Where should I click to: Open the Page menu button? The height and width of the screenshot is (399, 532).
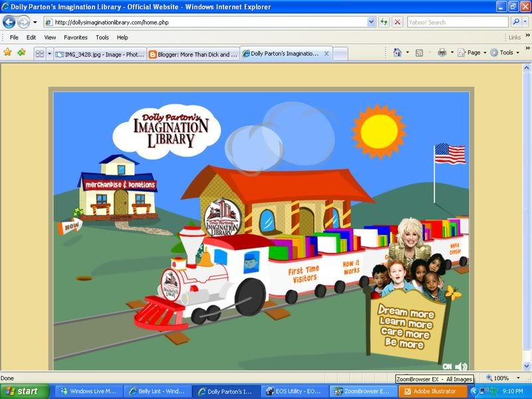471,53
